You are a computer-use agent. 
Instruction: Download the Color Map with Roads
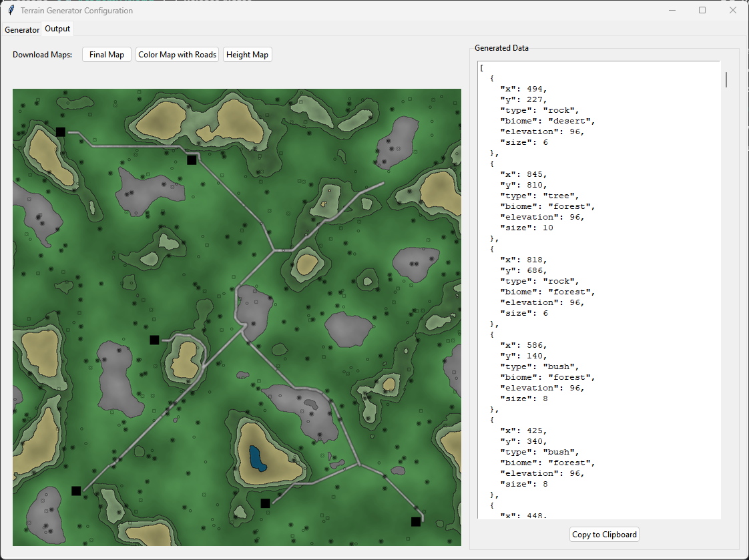[177, 54]
